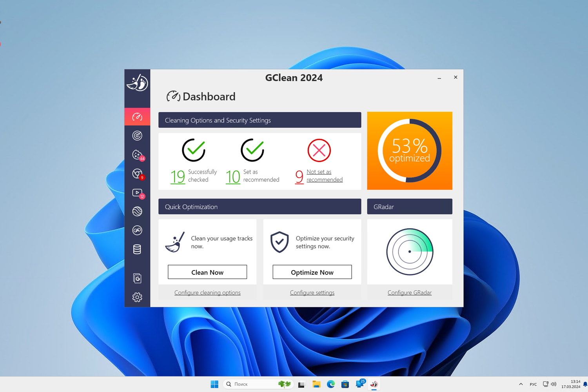Screen dimensions: 588x392
Task: Open the Not set as recommended link
Action: tap(325, 176)
